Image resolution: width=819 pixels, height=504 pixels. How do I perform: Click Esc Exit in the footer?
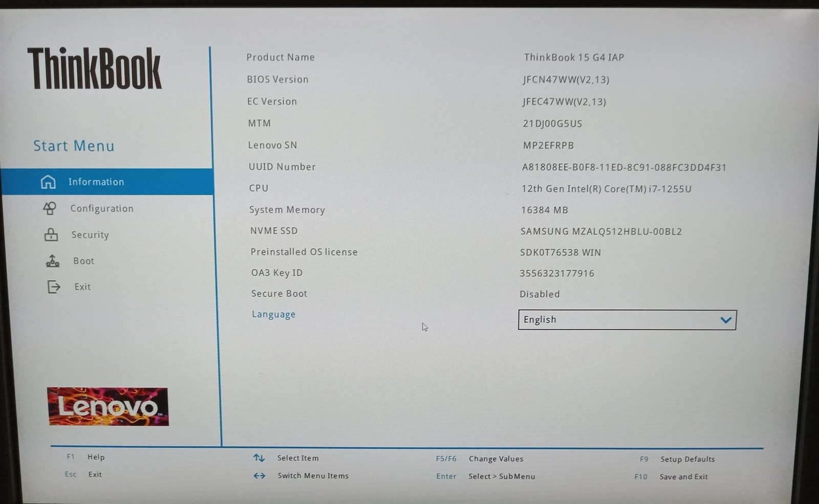pyautogui.click(x=83, y=474)
